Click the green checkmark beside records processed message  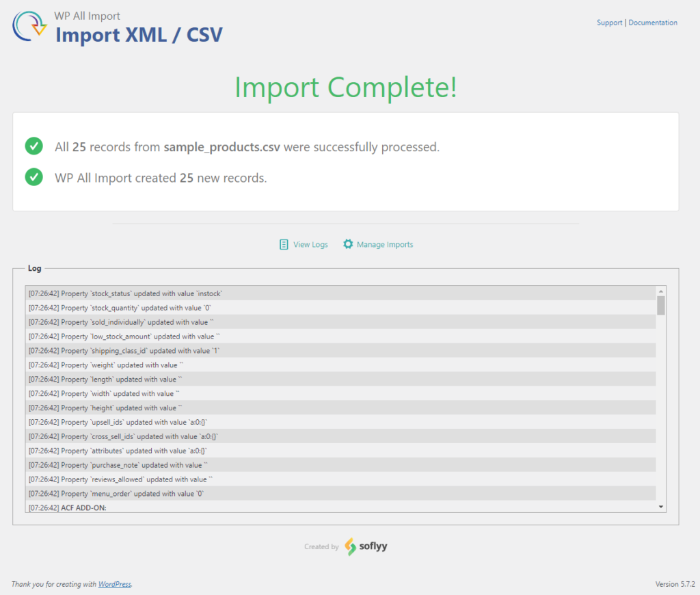click(33, 146)
